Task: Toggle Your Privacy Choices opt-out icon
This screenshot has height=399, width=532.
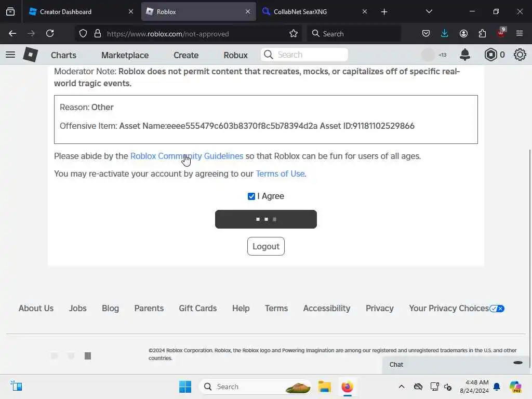Action: 497,309
